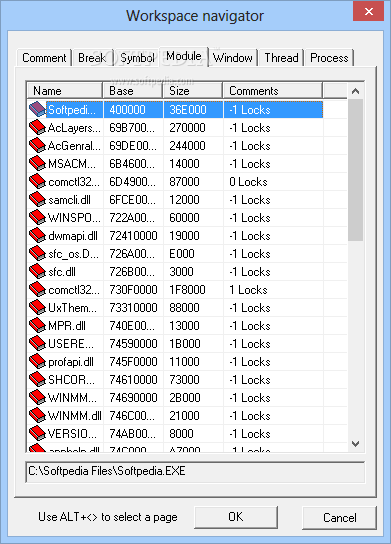Select the sfc_os.D... module name

tap(74, 254)
